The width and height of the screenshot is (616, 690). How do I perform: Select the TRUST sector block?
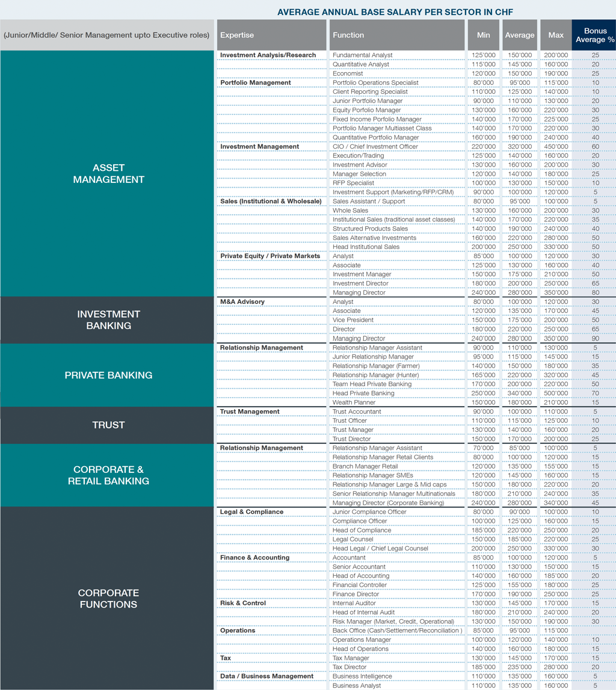pos(107,425)
